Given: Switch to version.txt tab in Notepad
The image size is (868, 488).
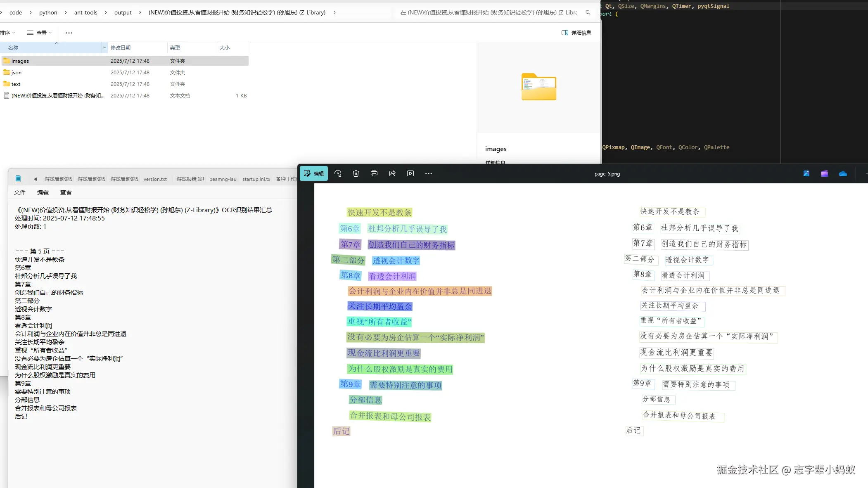Looking at the screenshot, I should click(x=155, y=179).
